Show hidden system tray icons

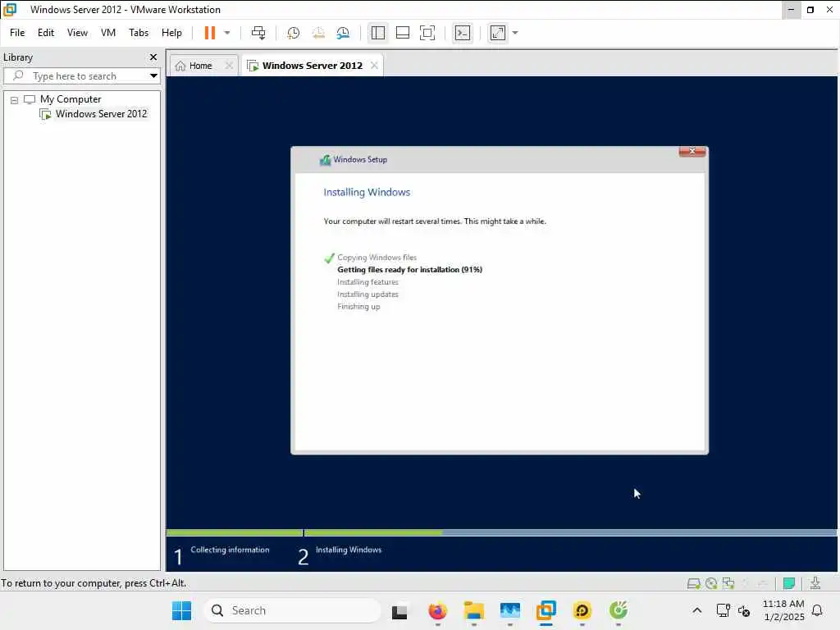point(697,610)
